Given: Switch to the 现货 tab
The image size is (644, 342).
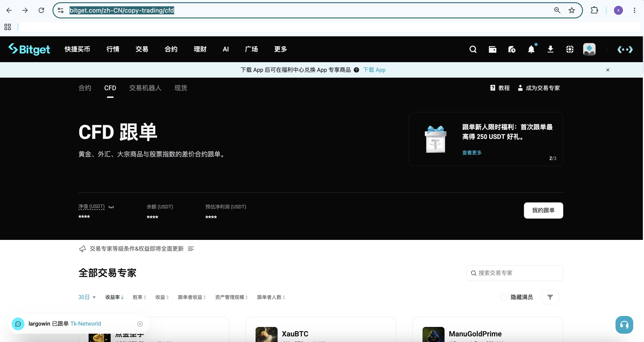Looking at the screenshot, I should point(181,88).
